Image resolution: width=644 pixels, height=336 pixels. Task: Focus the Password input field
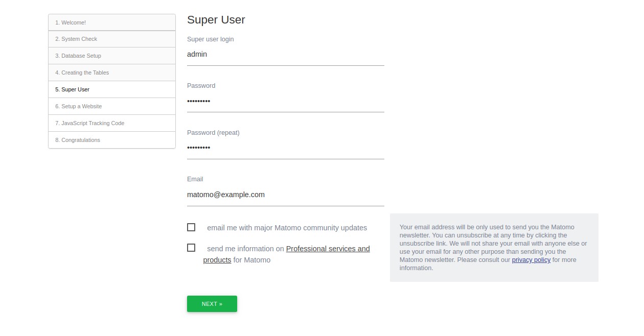click(x=285, y=101)
